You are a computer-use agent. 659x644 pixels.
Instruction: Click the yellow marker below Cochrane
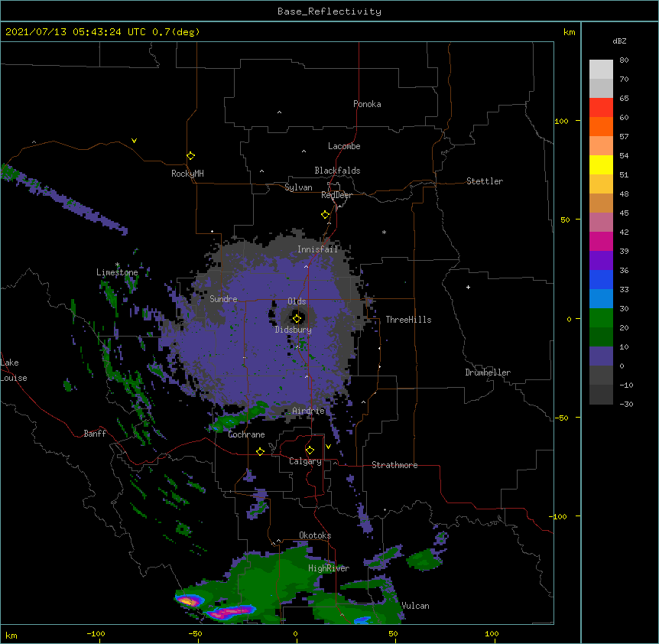tap(260, 451)
